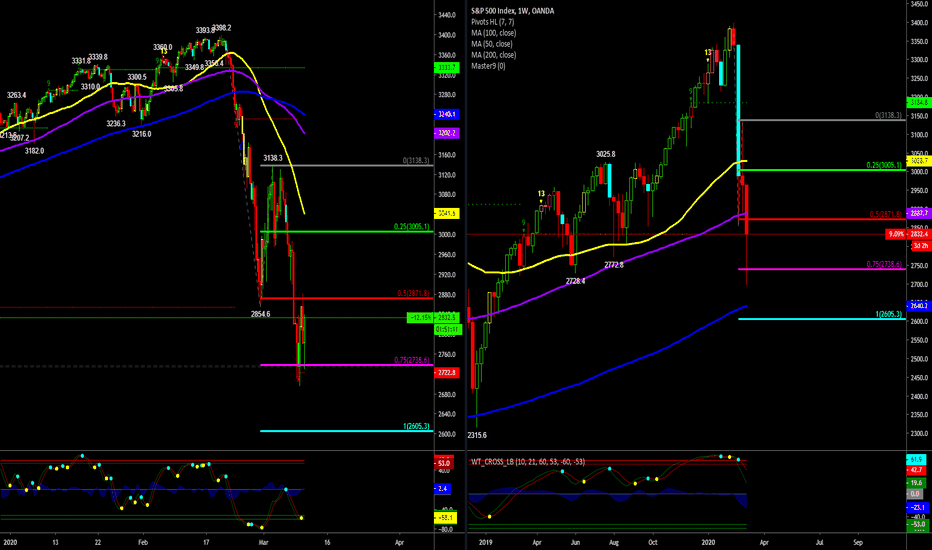Click the blue 2640.2 price label
Viewport: 932px width, 550px height.
click(x=919, y=306)
